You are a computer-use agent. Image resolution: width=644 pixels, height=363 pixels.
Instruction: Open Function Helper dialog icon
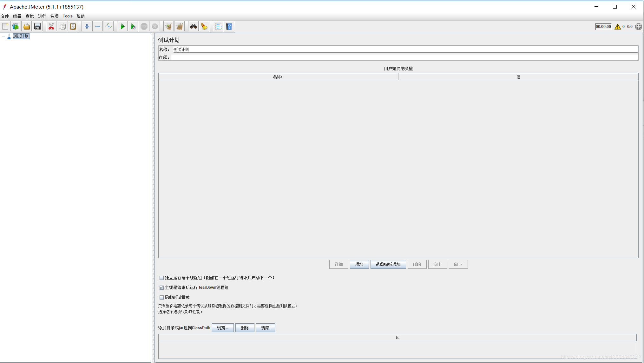click(x=218, y=27)
